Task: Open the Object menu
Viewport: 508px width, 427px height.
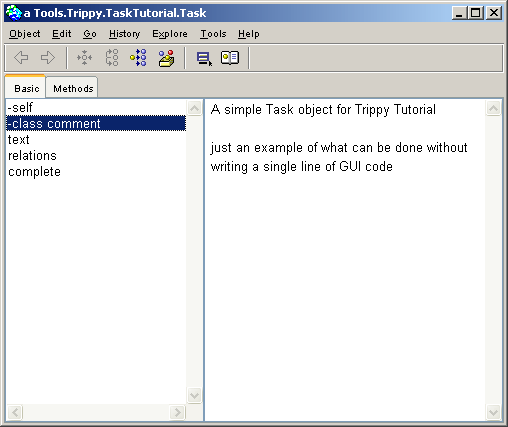Action: (25, 34)
